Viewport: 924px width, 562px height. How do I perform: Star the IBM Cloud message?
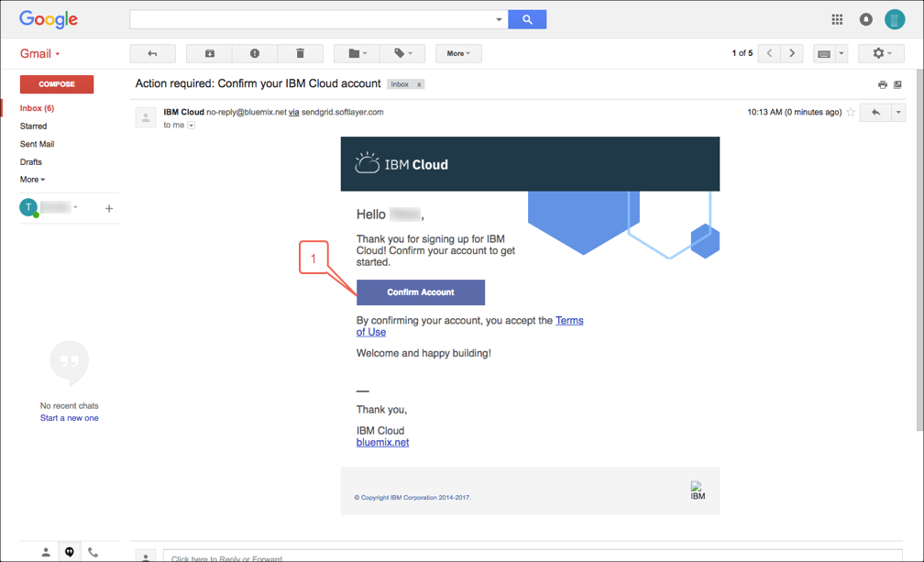coord(851,112)
